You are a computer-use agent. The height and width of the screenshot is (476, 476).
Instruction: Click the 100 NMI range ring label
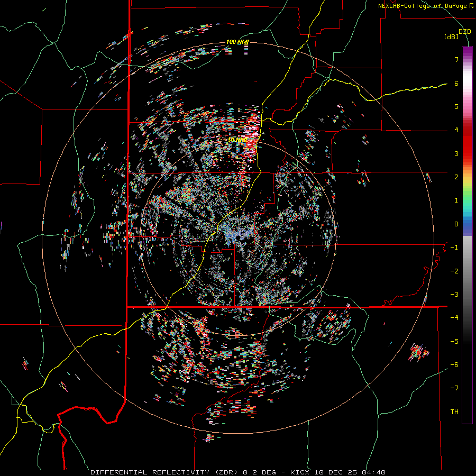click(237, 42)
